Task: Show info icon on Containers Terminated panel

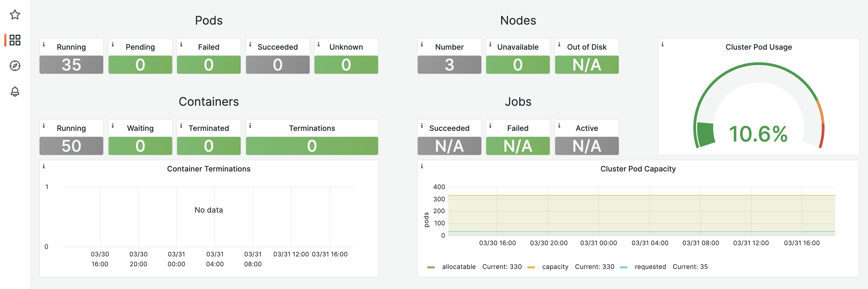Action: point(181,126)
